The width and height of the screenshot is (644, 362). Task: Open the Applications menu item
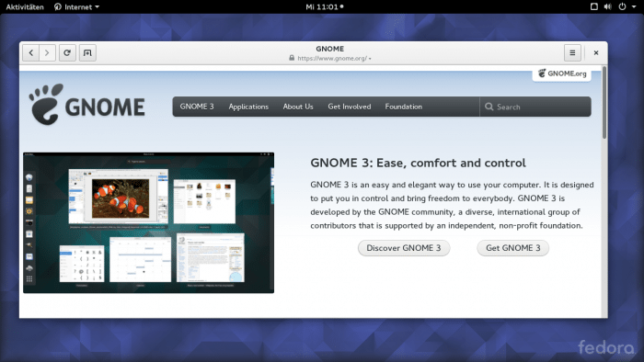point(248,107)
